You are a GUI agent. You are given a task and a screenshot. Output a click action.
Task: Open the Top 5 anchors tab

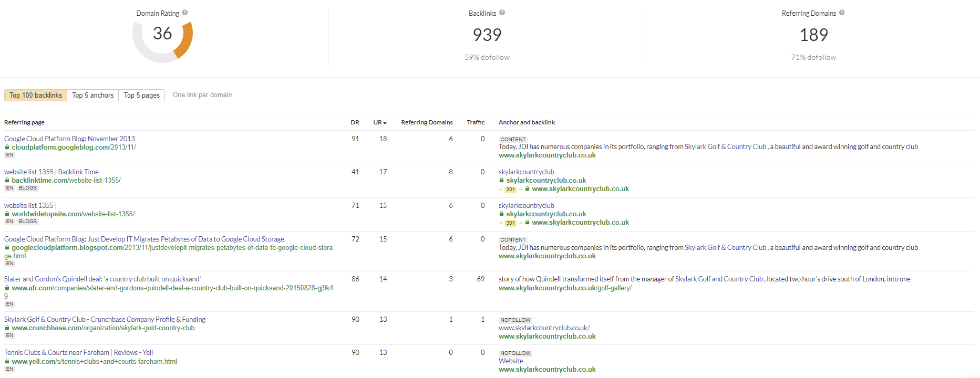tap(92, 95)
